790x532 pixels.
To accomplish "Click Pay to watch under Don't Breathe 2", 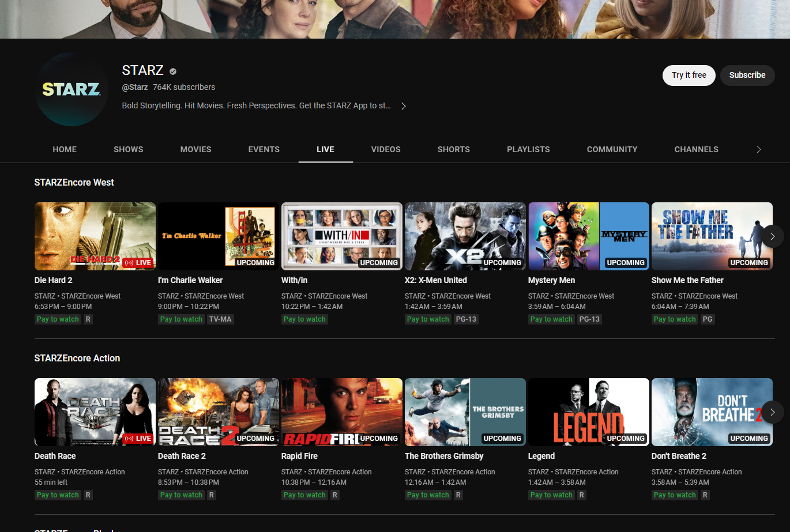I will pos(675,495).
